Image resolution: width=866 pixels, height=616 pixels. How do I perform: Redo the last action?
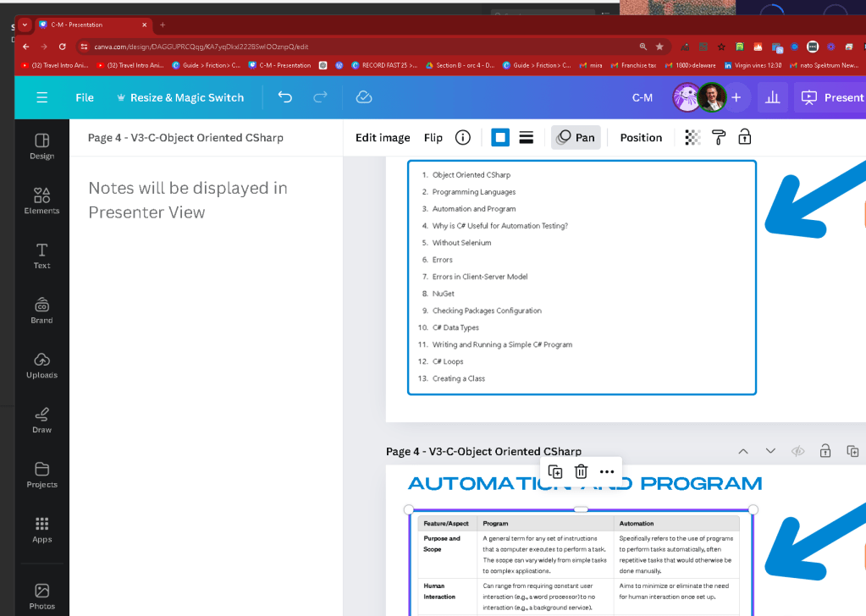[320, 97]
